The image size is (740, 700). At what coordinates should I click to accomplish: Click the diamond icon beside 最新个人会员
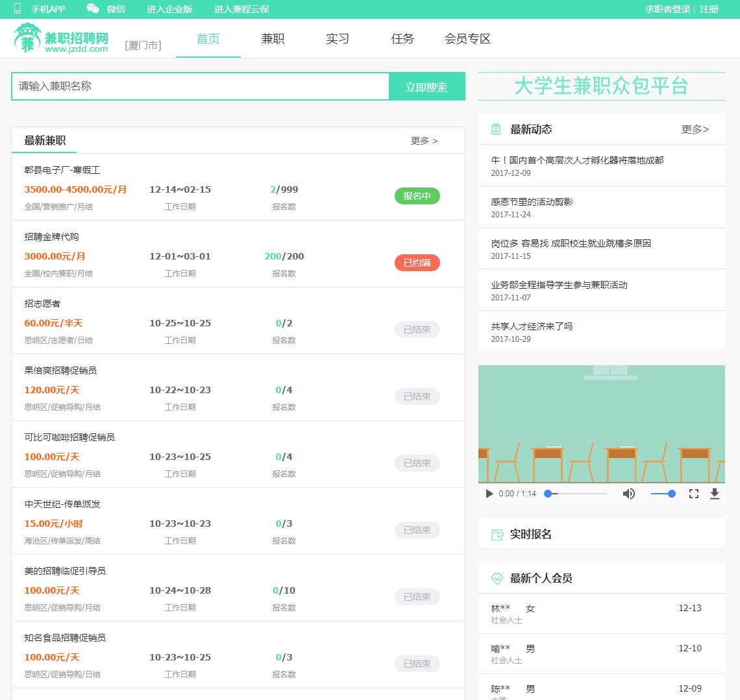point(497,578)
